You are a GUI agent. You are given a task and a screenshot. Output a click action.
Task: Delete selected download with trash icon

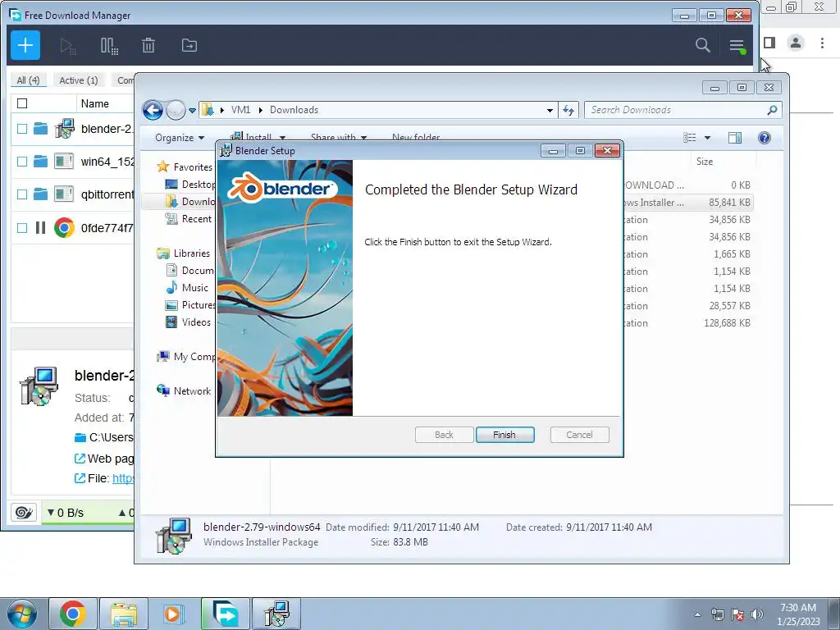148,46
